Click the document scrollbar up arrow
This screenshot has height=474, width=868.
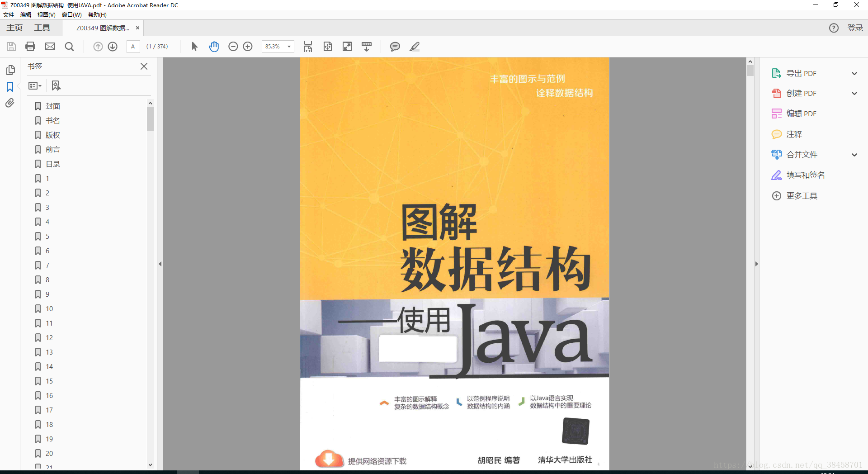(x=750, y=62)
